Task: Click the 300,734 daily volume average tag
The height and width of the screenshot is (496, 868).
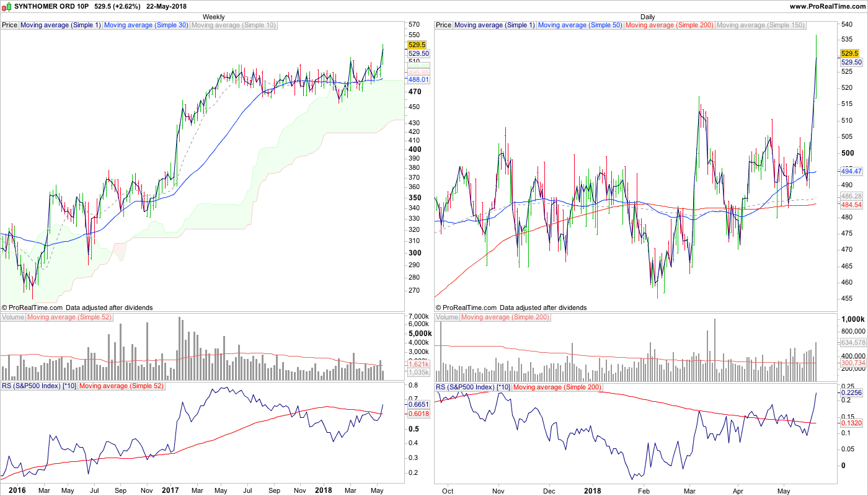Action: [x=852, y=363]
